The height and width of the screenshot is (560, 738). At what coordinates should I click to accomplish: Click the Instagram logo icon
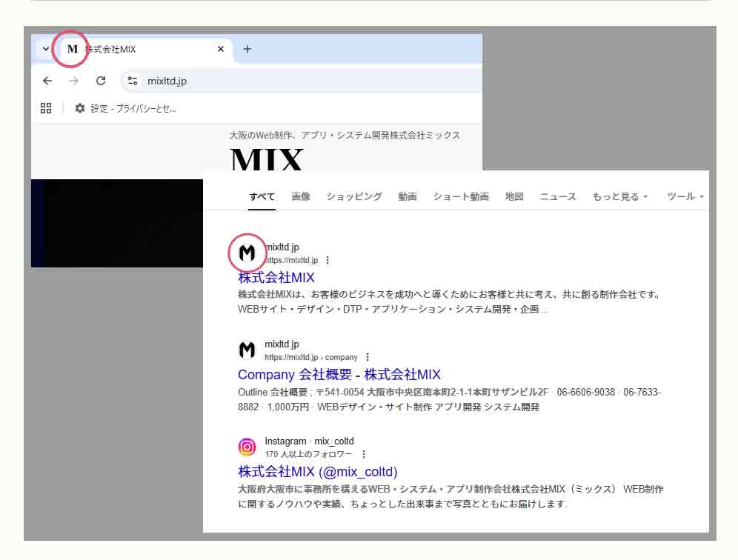[247, 447]
